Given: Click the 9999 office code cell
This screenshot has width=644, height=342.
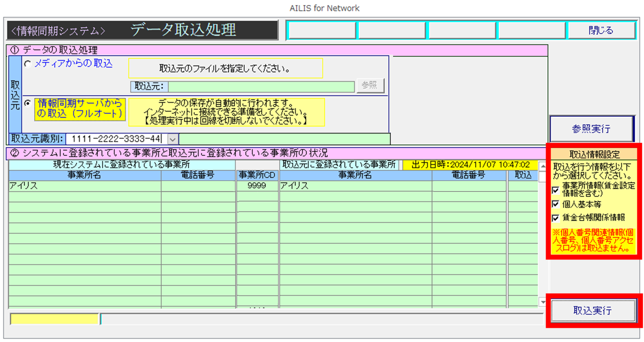Looking at the screenshot, I should point(257,186).
